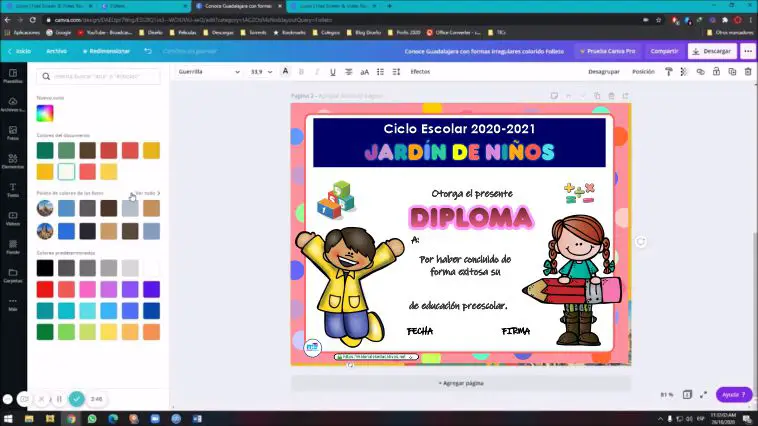Screen dimensions: 758x426
Task: Click the undo arrow icon
Action: pos(148,51)
